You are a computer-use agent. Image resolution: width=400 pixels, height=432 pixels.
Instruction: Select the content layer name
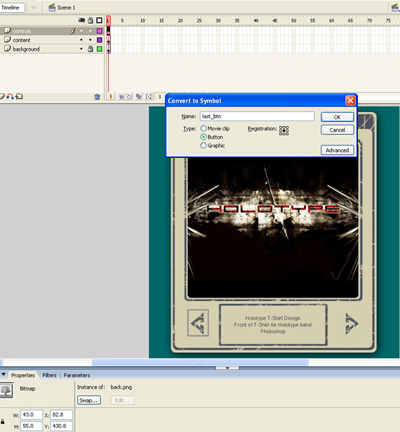tap(21, 40)
